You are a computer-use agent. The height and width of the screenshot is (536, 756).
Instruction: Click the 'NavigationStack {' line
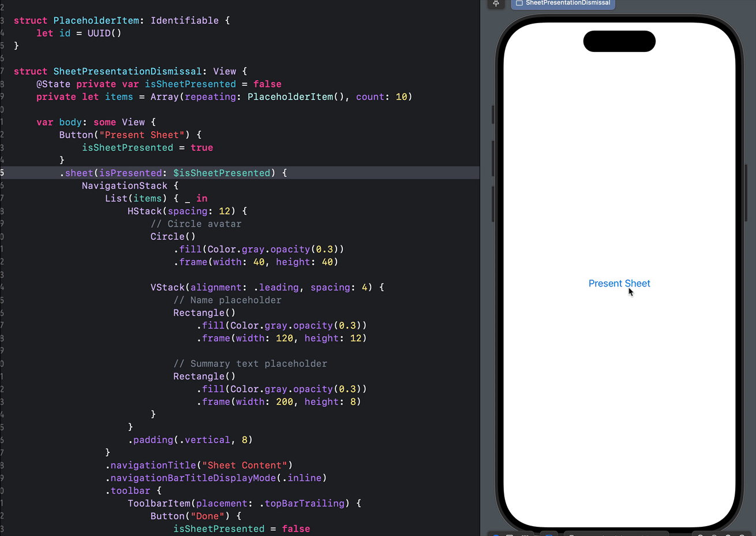(x=130, y=185)
